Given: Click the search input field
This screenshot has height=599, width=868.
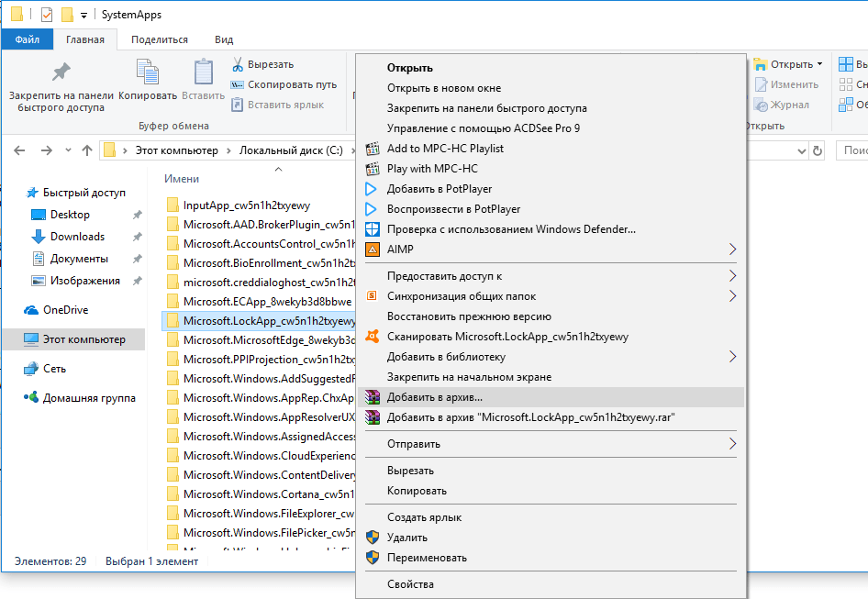Looking at the screenshot, I should click(851, 150).
